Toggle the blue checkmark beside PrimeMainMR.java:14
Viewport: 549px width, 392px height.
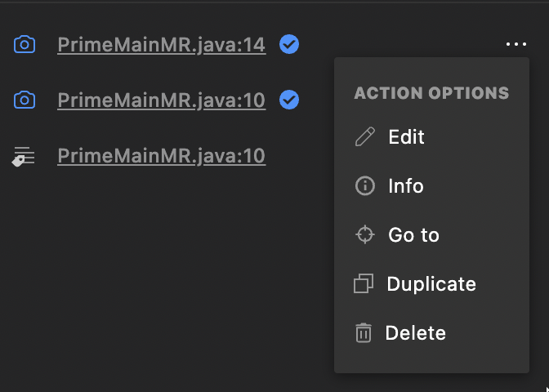coord(288,45)
